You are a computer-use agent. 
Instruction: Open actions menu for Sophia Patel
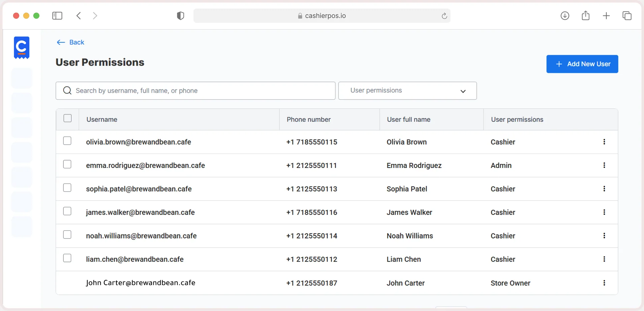pos(604,189)
